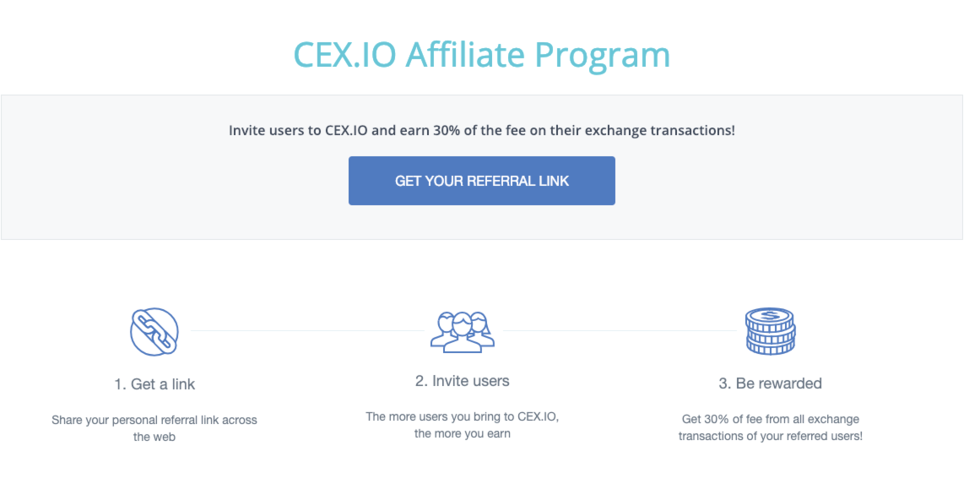Click the group of users icon

click(x=462, y=331)
